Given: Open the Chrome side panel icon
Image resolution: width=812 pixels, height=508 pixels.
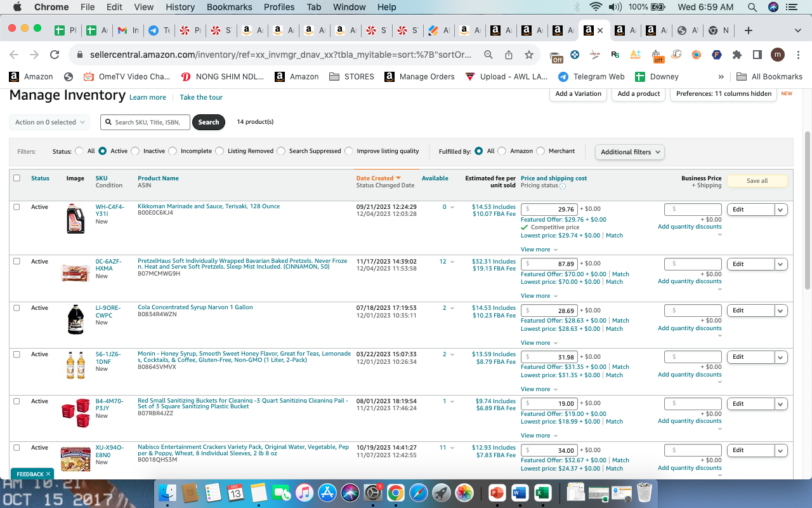Looking at the screenshot, I should pos(757,55).
